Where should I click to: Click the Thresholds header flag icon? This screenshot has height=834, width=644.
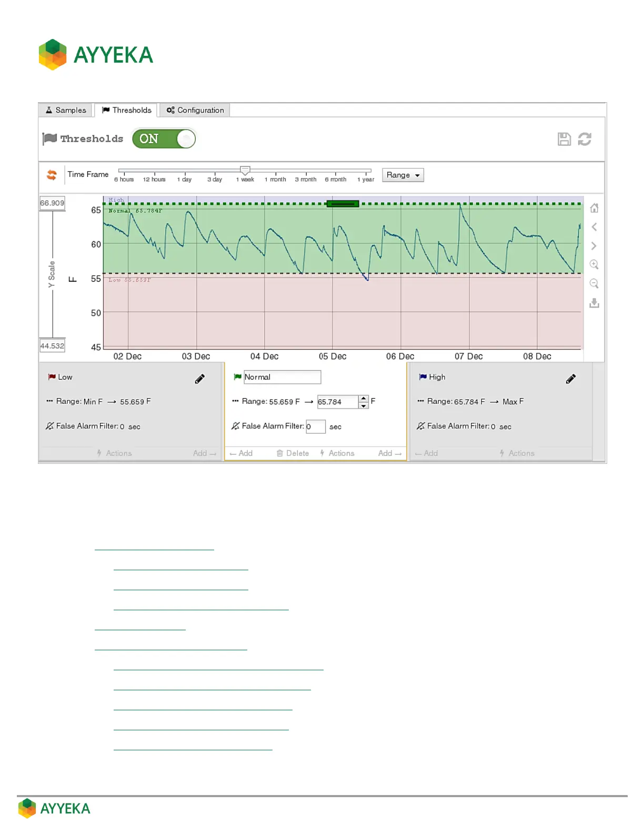tap(49, 138)
